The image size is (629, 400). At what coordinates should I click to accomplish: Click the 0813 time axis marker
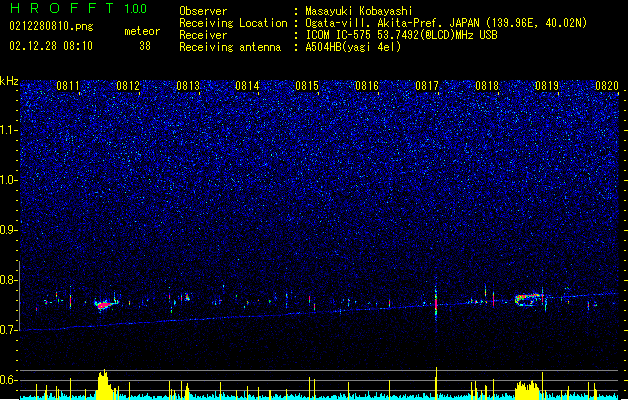point(188,86)
